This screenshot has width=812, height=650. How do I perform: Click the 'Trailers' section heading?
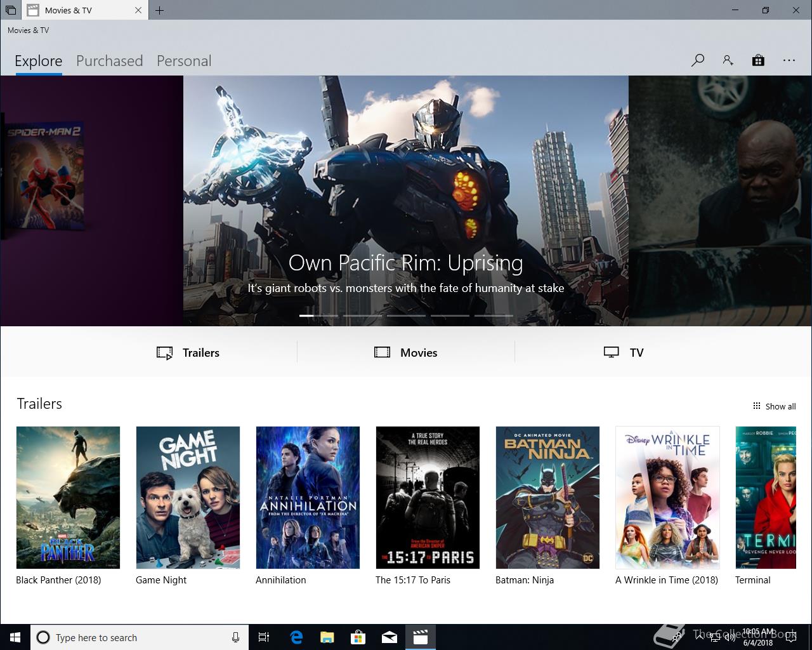tap(39, 404)
